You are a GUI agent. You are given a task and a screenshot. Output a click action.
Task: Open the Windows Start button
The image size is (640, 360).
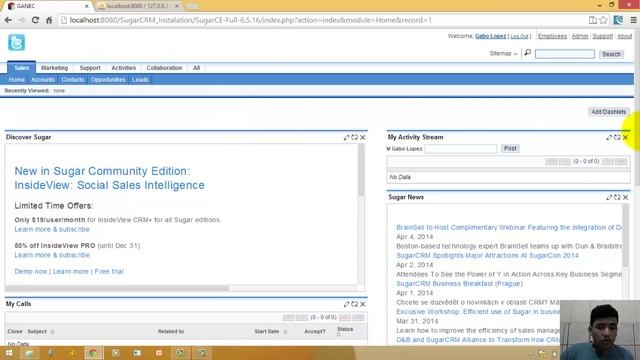9,353
